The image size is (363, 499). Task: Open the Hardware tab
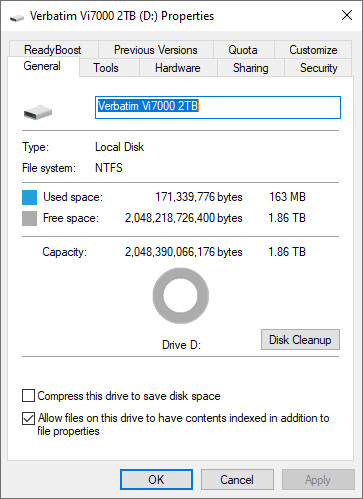(178, 68)
